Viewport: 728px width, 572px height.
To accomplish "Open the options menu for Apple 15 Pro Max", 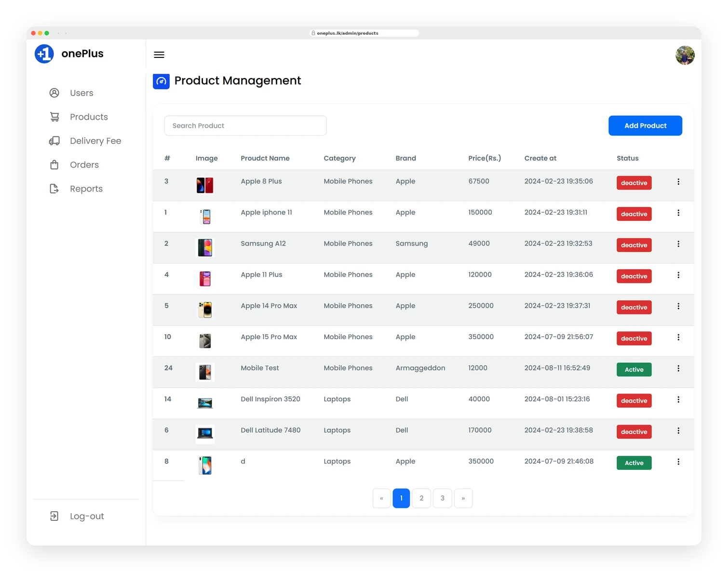I will tap(678, 338).
